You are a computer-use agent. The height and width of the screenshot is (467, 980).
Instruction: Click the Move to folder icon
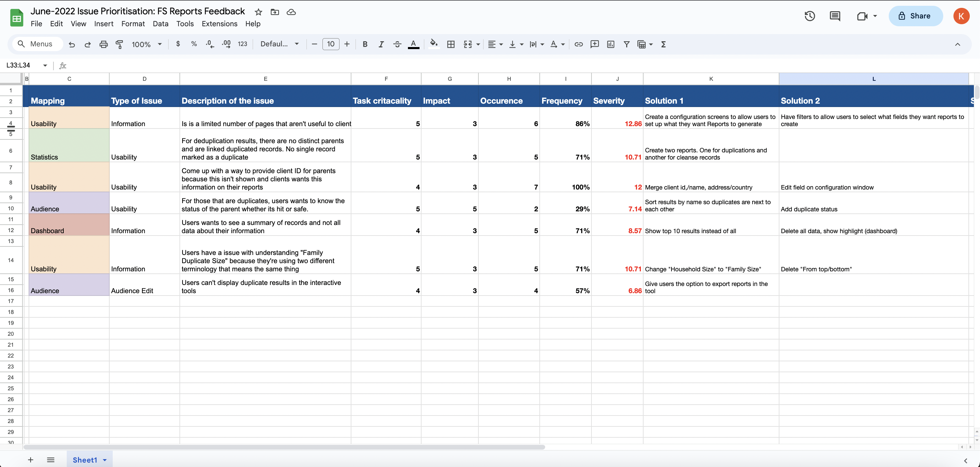pyautogui.click(x=275, y=12)
